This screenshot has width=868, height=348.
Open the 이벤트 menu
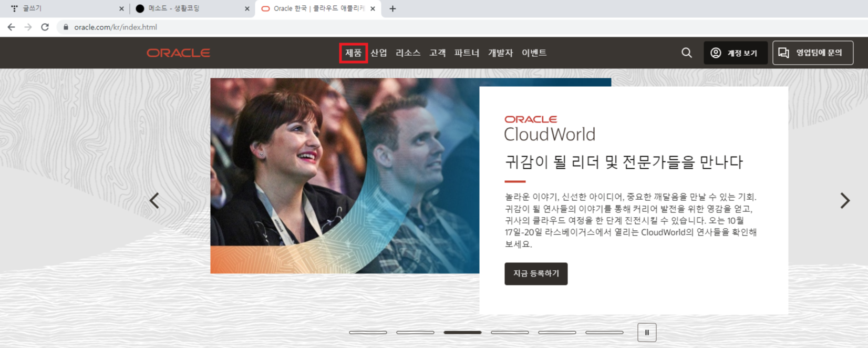click(534, 53)
